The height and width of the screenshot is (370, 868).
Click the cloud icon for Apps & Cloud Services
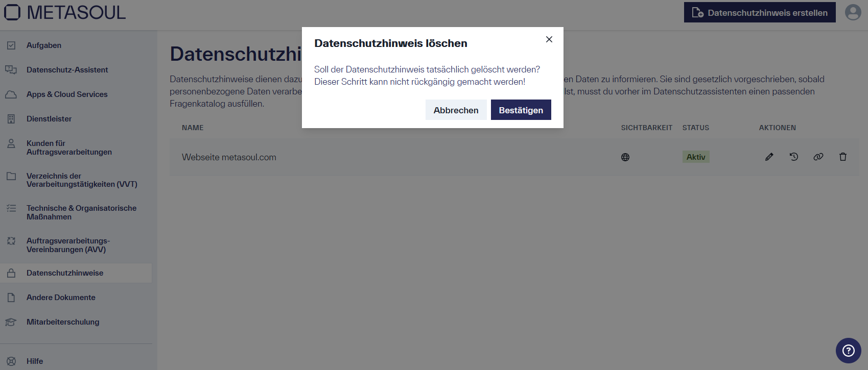click(11, 94)
